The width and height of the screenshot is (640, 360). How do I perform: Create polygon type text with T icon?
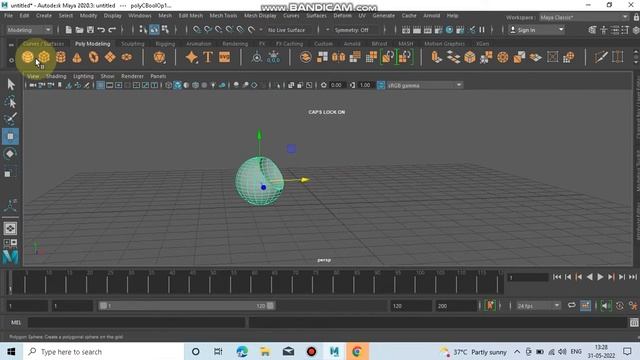coord(208,57)
